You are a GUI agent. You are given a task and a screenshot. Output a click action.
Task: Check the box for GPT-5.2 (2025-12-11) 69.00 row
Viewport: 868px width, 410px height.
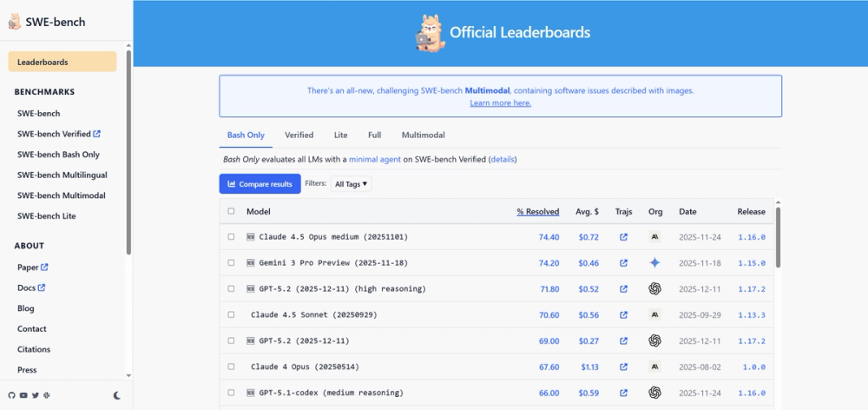pyautogui.click(x=231, y=341)
